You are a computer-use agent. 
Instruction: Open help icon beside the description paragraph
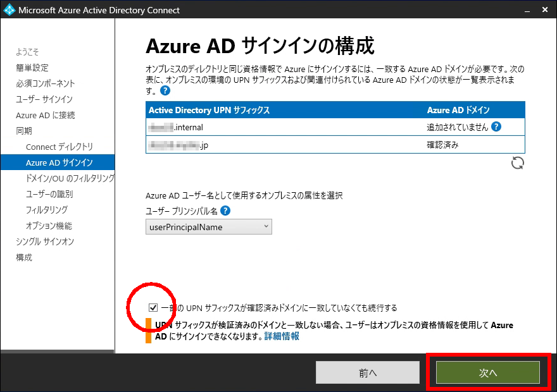pyautogui.click(x=165, y=91)
